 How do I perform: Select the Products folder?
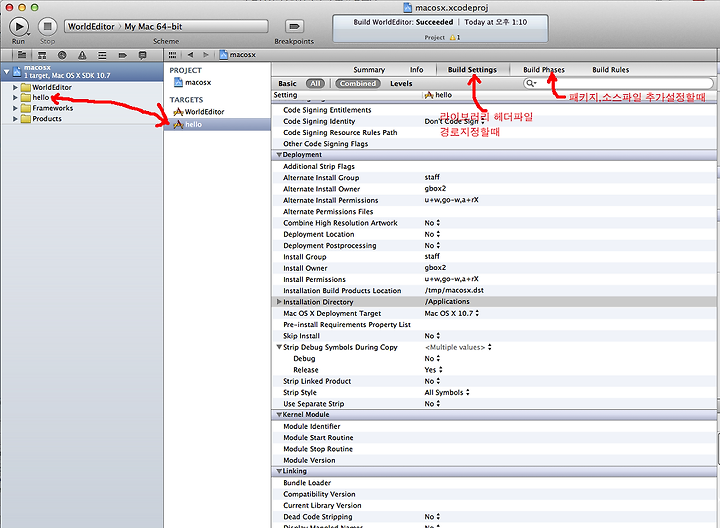(x=41, y=118)
